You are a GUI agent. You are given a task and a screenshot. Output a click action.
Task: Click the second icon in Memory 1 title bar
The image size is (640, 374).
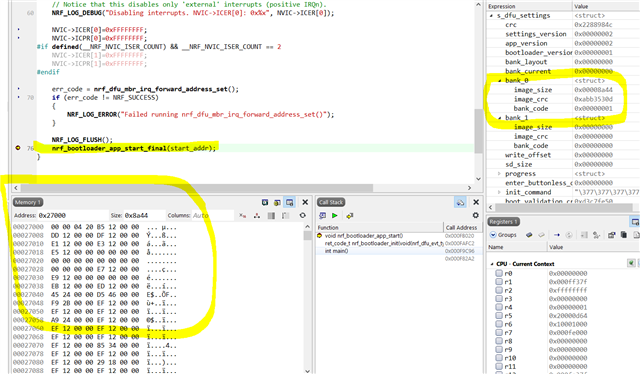point(277,202)
